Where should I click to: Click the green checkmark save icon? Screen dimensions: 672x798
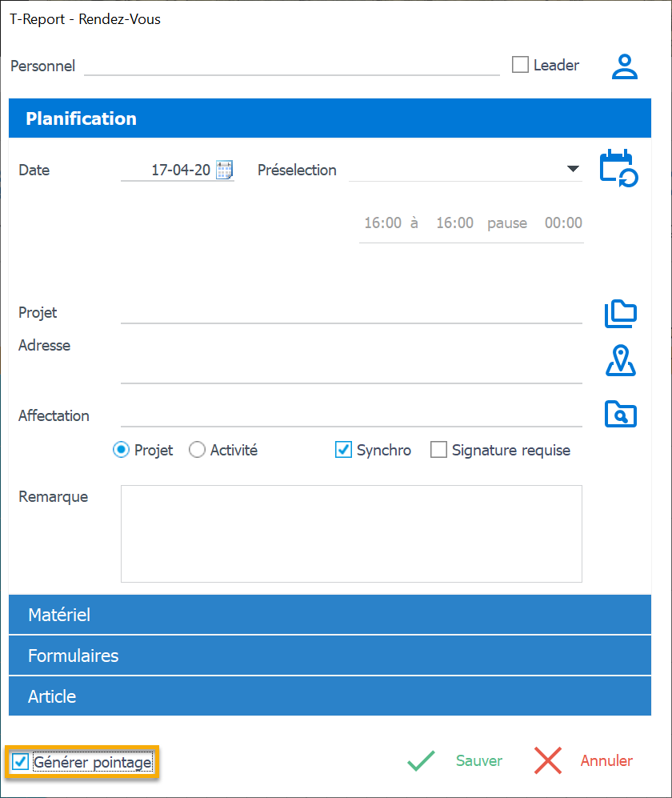coord(421,761)
